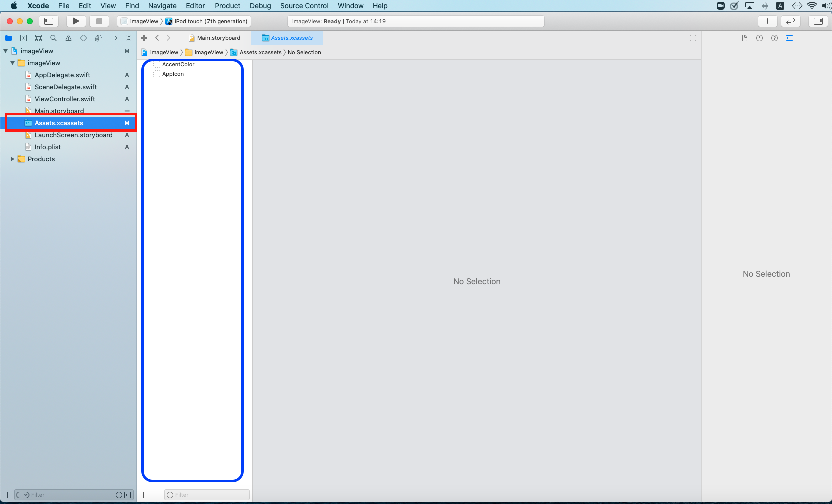
Task: Open the symbol navigator
Action: click(x=38, y=38)
